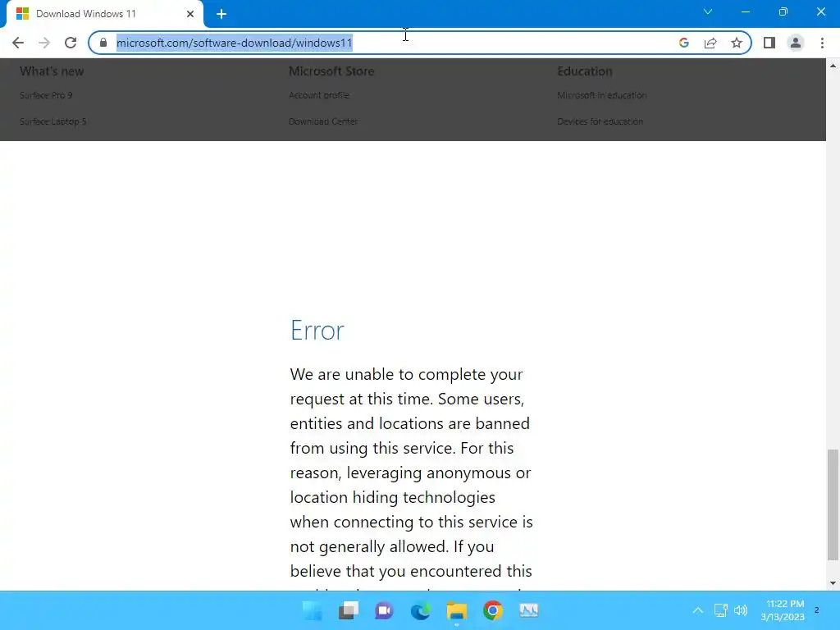Restore down the Chrome window

click(x=783, y=11)
